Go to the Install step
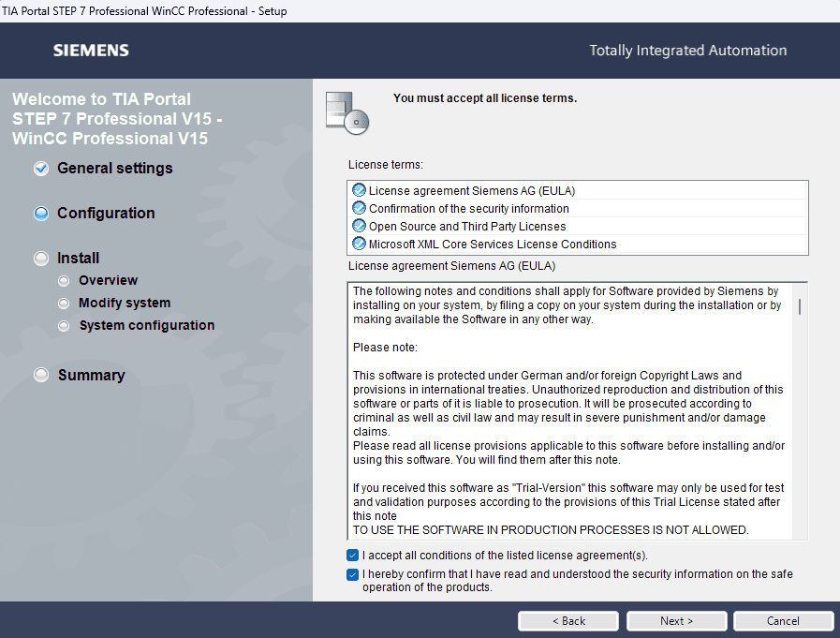Viewport: 840px width, 638px height. pyautogui.click(x=78, y=259)
